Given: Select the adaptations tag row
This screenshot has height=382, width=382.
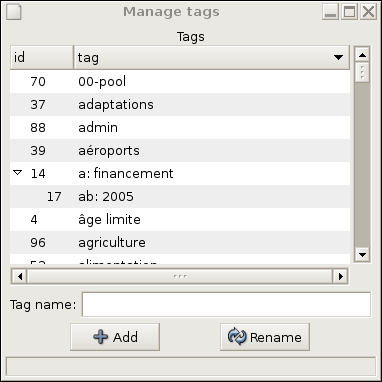Looking at the screenshot, I should [x=180, y=104].
